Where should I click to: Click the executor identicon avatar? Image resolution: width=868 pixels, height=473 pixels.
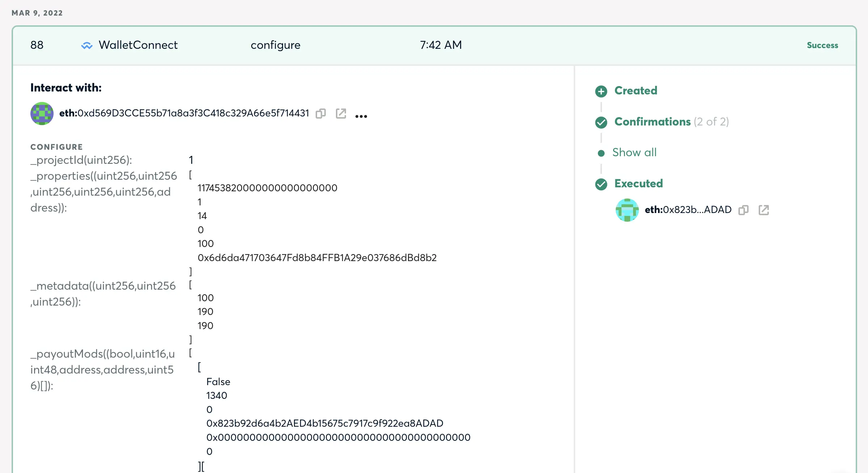627,210
